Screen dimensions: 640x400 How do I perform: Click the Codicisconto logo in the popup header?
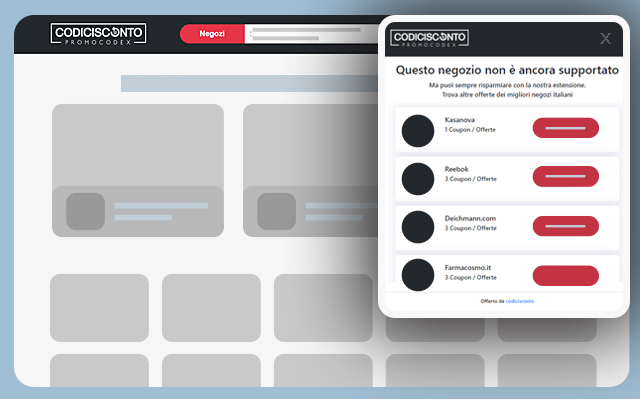pos(429,38)
